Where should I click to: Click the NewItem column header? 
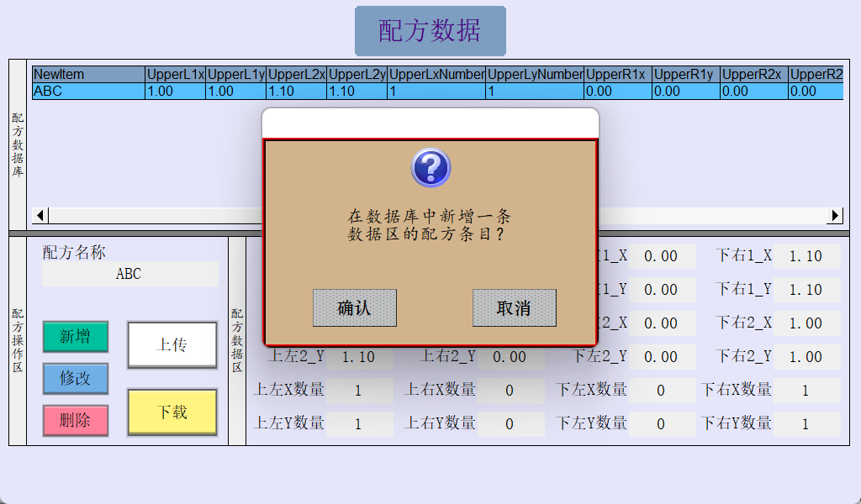coord(88,75)
